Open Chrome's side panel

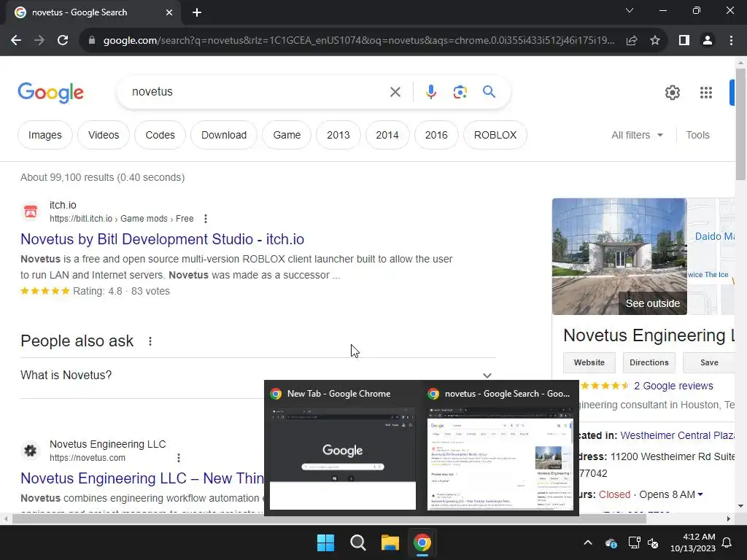pos(684,41)
